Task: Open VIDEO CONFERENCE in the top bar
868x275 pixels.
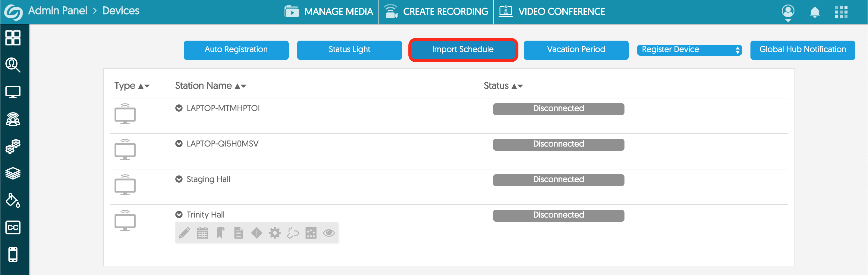Action: 552,12
